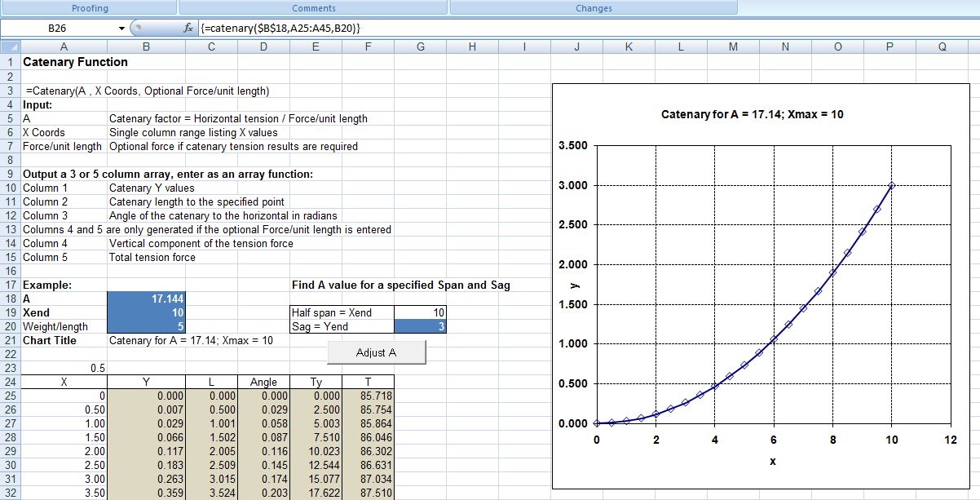The width and height of the screenshot is (980, 500).
Task: Click the Proofing group label
Action: (x=90, y=8)
